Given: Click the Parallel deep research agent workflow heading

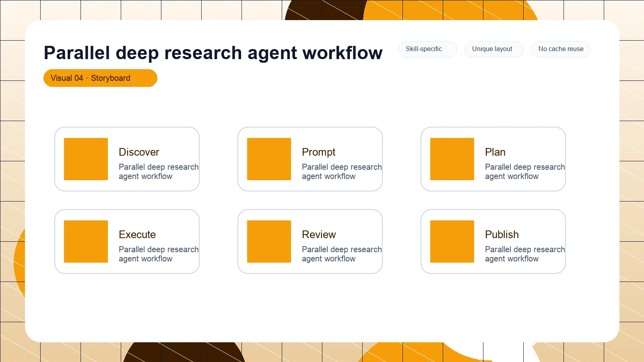Looking at the screenshot, I should coord(213,53).
